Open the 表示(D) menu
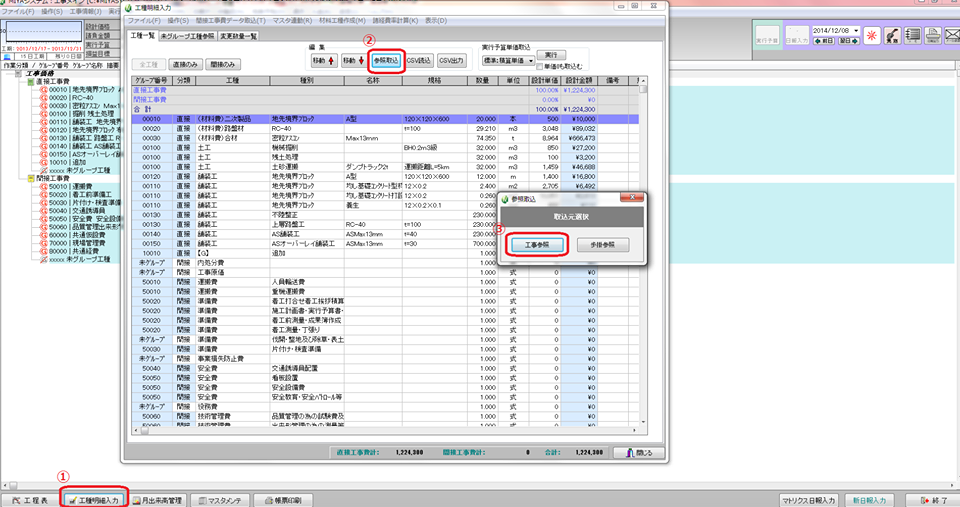Image resolution: width=960 pixels, height=507 pixels. pyautogui.click(x=435, y=21)
